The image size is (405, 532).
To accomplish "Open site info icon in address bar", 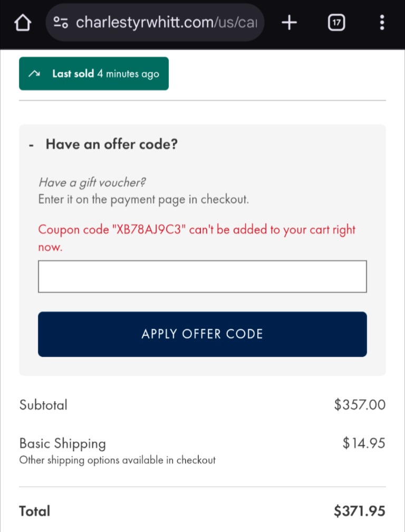I will tap(61, 23).
